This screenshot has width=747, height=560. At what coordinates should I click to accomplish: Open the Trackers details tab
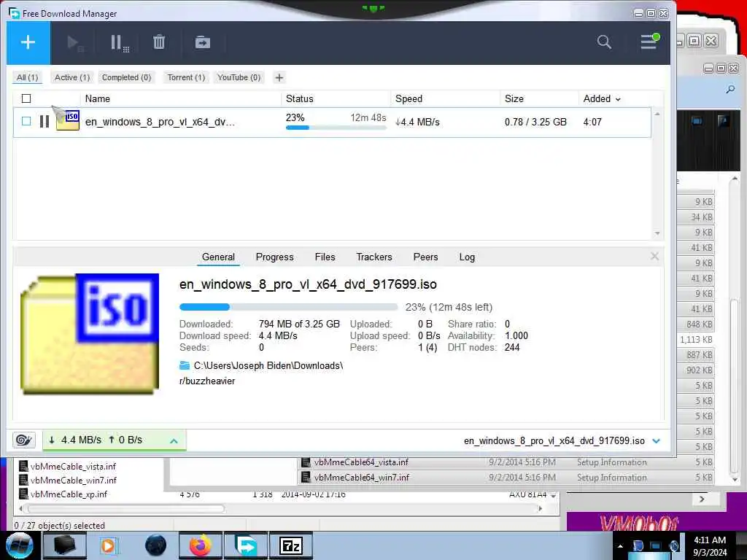click(x=374, y=257)
